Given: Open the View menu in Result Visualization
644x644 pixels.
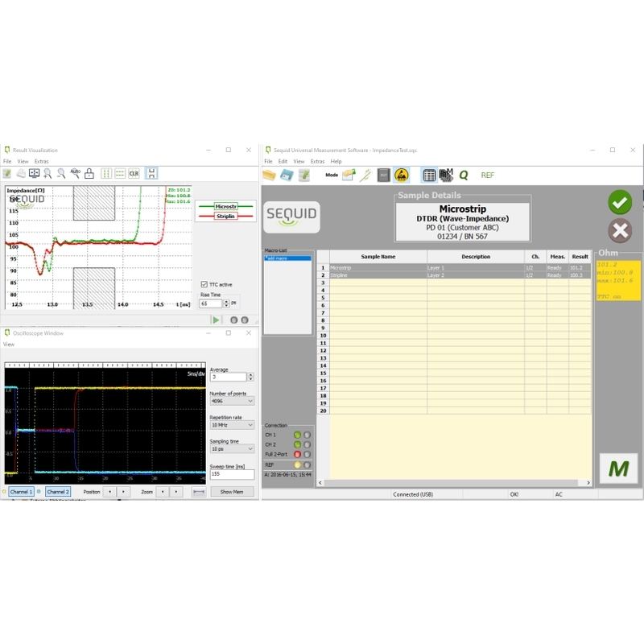Looking at the screenshot, I should [23, 162].
